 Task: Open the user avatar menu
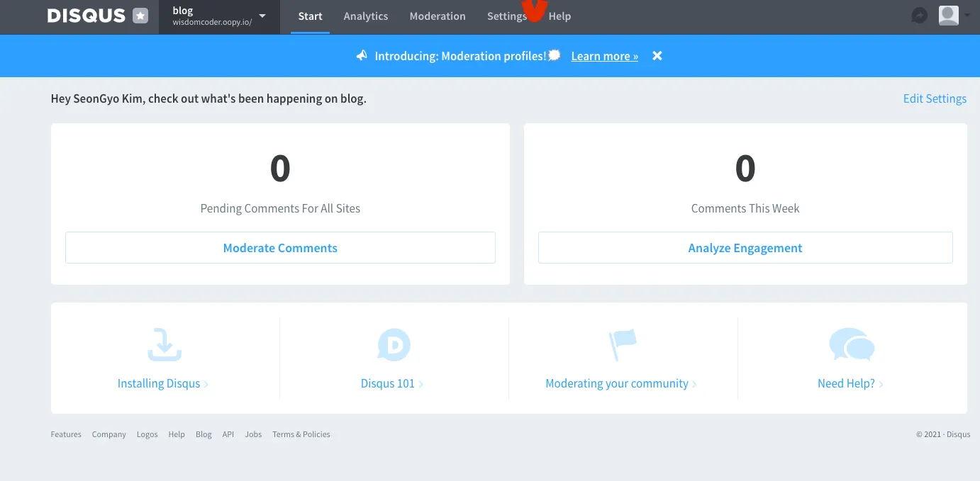click(949, 16)
